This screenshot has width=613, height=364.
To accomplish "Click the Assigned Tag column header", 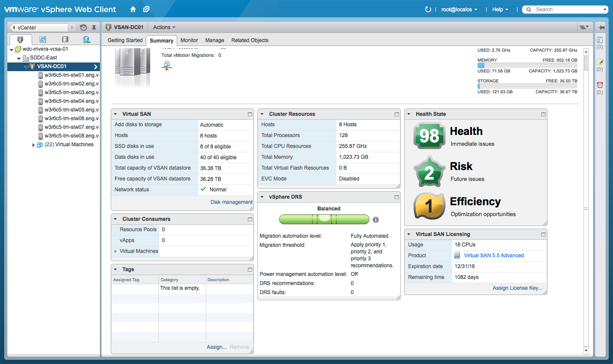I will point(135,280).
